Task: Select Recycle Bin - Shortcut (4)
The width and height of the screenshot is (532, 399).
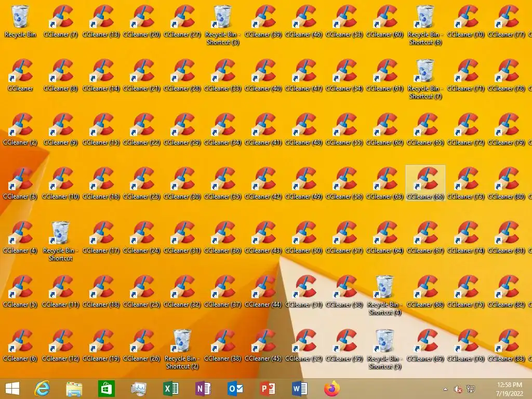Action: point(385,295)
